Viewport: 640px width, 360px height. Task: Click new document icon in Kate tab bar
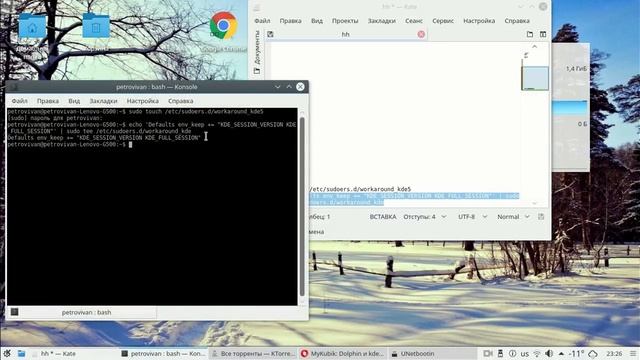(529, 34)
